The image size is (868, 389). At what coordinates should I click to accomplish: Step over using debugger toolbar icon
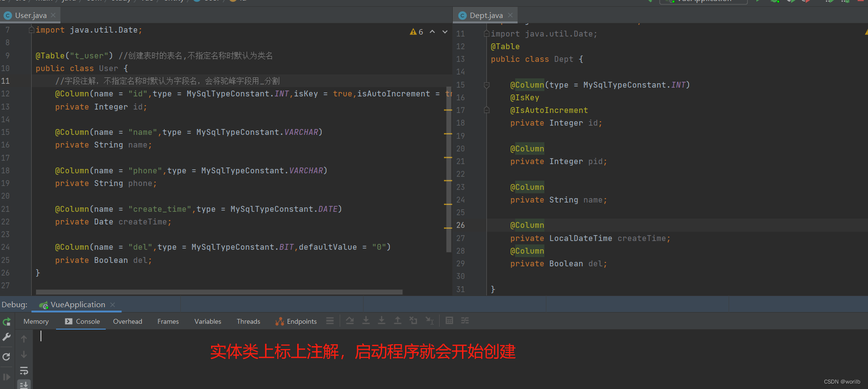point(350,320)
